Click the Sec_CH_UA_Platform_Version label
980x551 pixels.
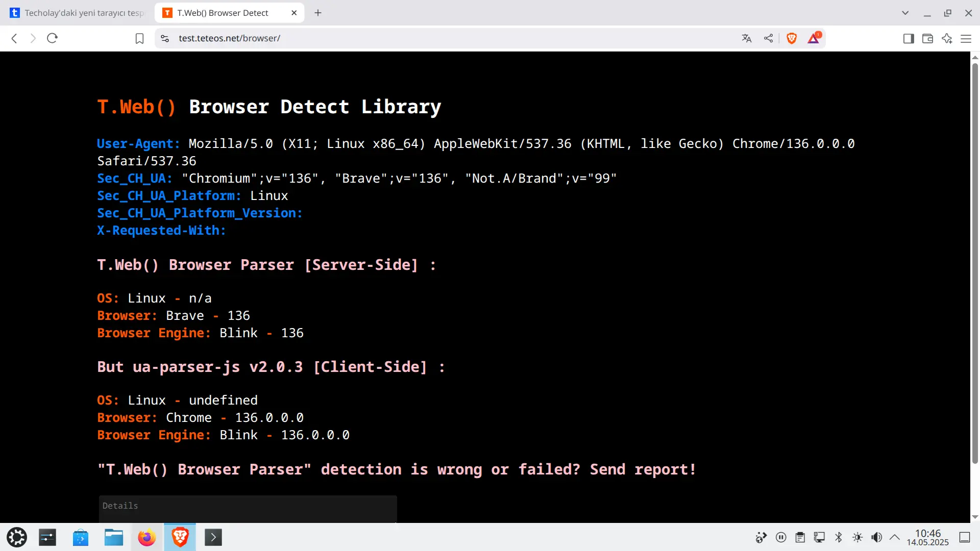click(x=200, y=213)
